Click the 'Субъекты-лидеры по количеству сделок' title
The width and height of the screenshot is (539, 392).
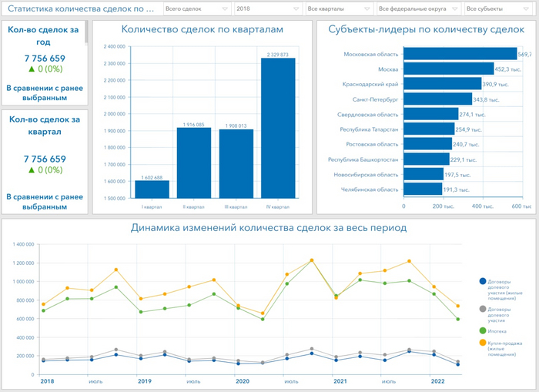pyautogui.click(x=427, y=29)
